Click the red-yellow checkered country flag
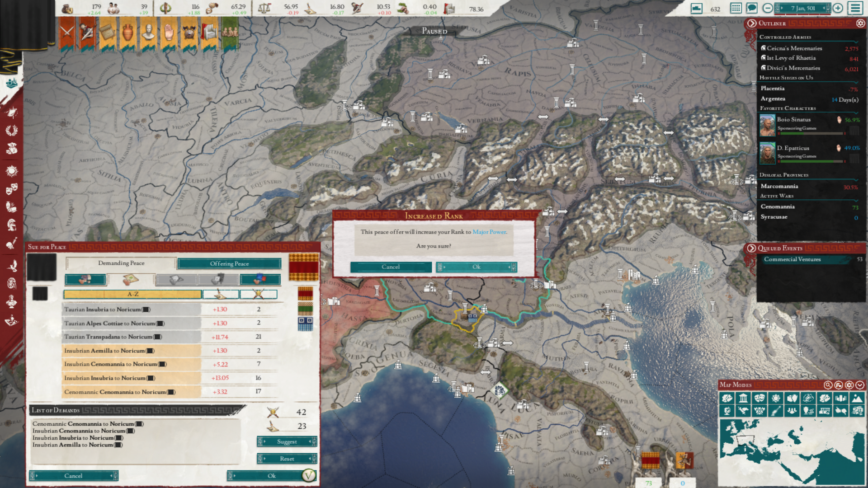The height and width of the screenshot is (488, 868). coord(304,267)
